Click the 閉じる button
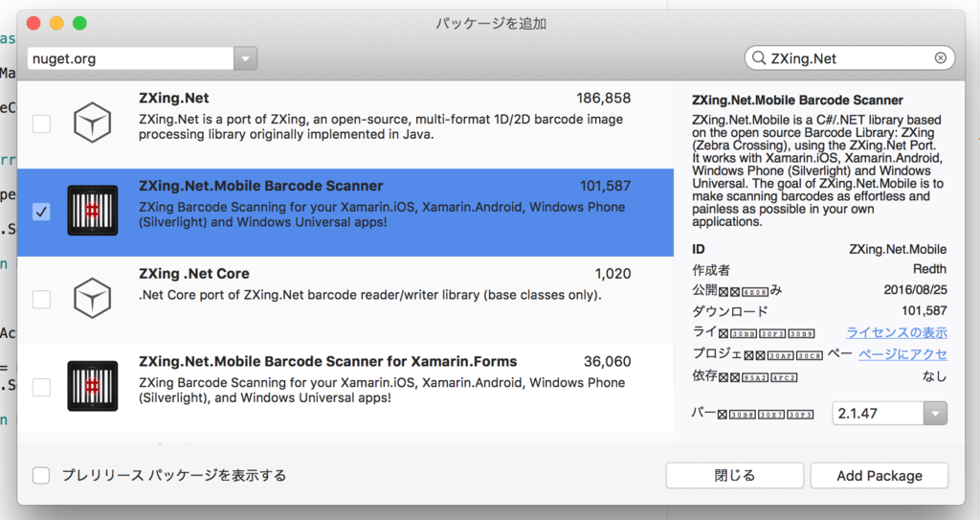980x520 pixels. (734, 476)
